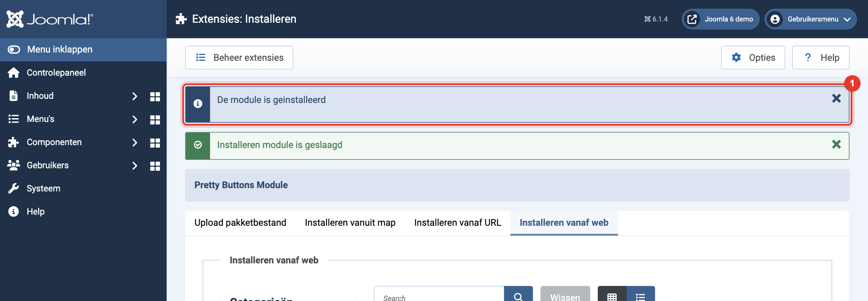Switch to Upload pakketbestand tab
Viewport: 868px width, 301px height.
pyautogui.click(x=240, y=223)
